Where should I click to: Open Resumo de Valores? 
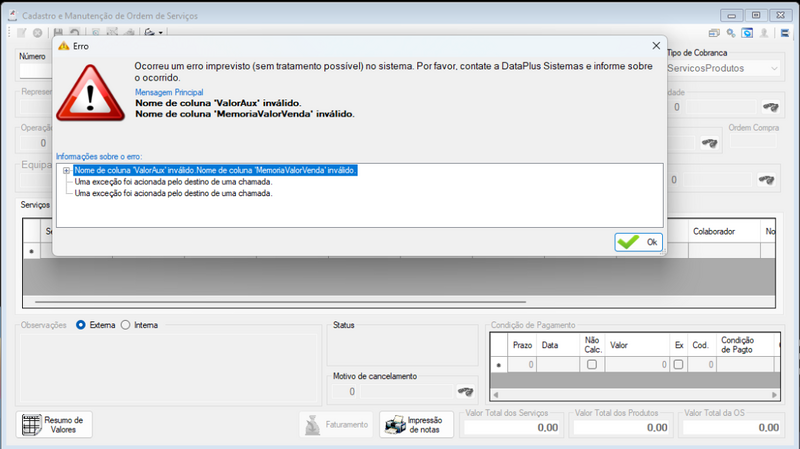click(54, 425)
